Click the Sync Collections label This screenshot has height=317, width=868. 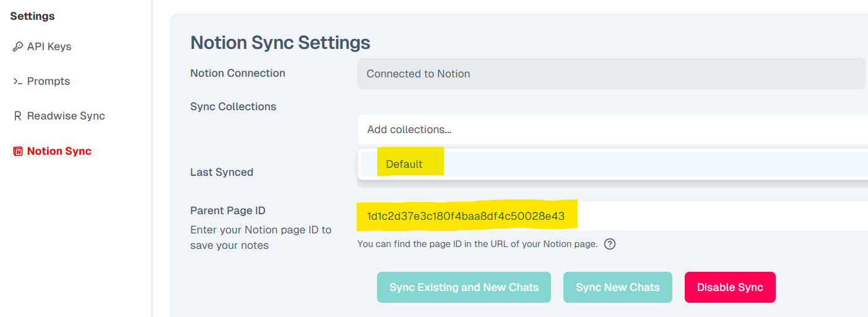(233, 106)
